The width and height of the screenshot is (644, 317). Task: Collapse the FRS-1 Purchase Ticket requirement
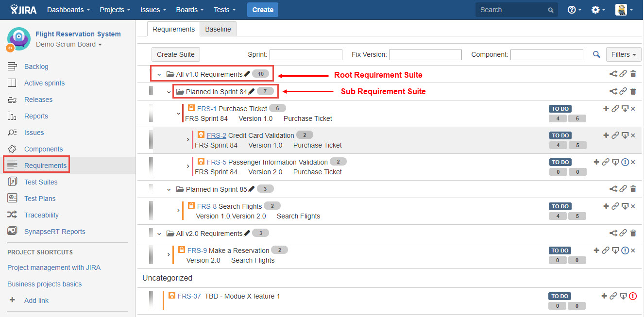click(178, 114)
